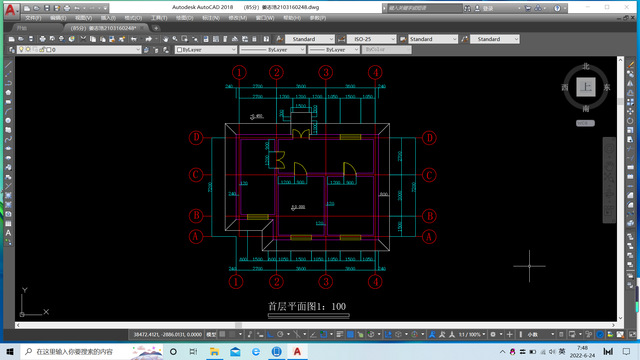Select the Pan hand tool
Image resolution: width=640 pixels, height=360 pixels.
tap(165, 39)
